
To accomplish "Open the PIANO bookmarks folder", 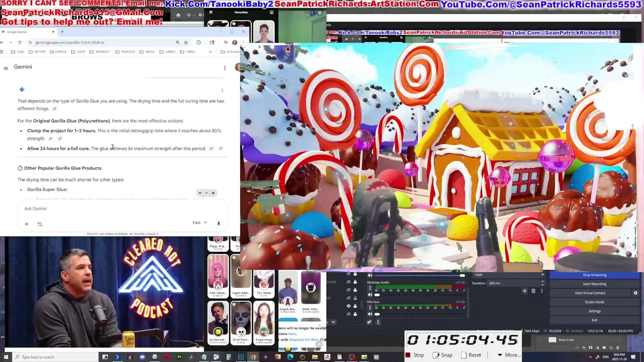I will 188,52.
